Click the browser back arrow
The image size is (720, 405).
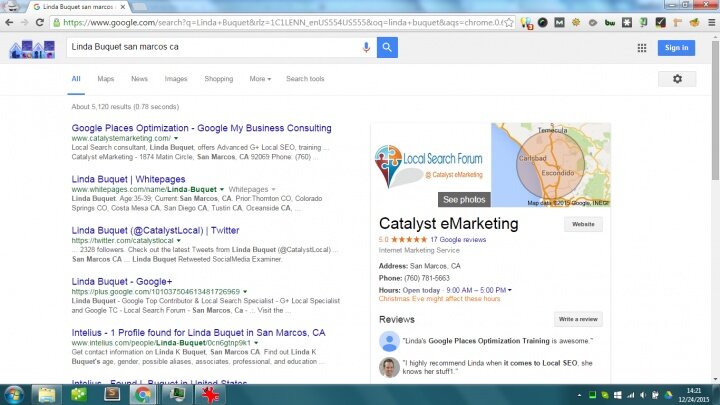9,22
